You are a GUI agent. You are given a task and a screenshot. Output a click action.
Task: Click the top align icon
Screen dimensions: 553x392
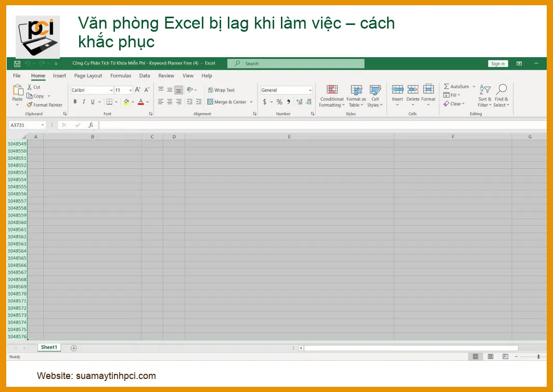[161, 89]
